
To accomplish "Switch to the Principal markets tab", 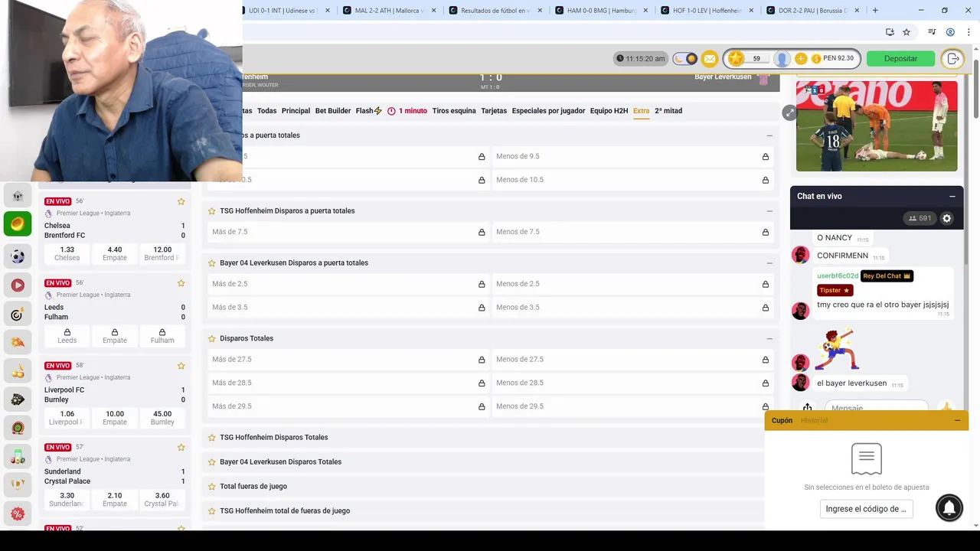I will click(296, 111).
